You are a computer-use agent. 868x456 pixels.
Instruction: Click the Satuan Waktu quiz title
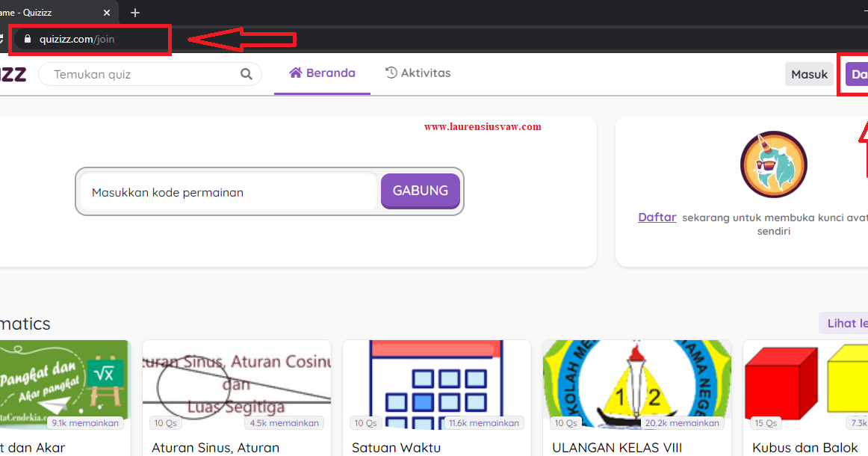397,447
